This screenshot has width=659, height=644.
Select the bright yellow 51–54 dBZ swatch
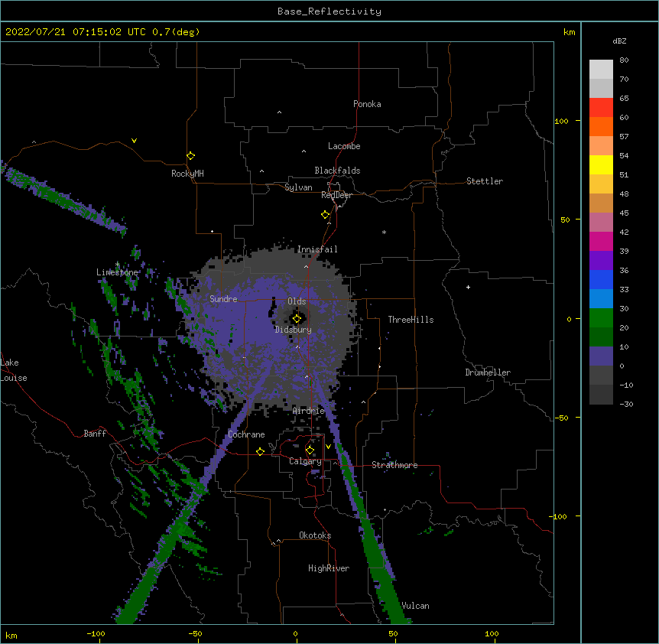pyautogui.click(x=601, y=164)
